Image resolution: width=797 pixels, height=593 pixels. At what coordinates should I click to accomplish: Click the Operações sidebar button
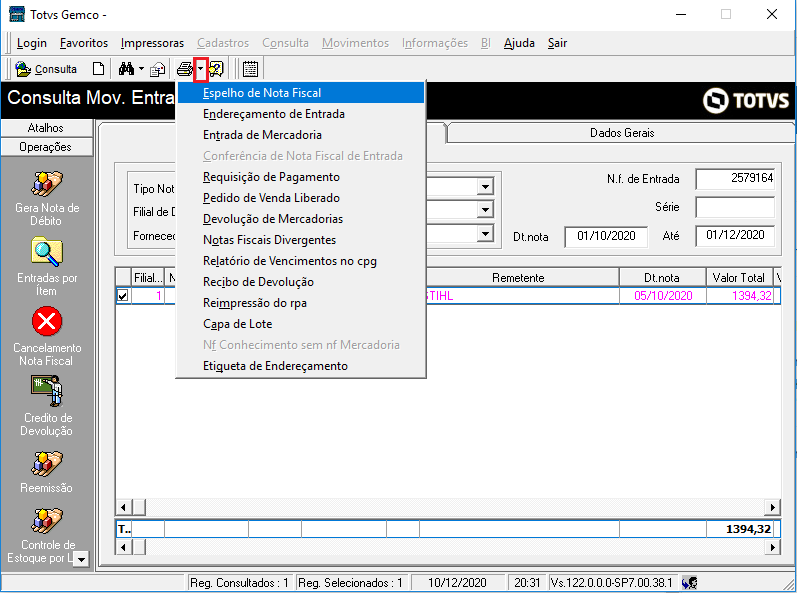click(x=47, y=147)
